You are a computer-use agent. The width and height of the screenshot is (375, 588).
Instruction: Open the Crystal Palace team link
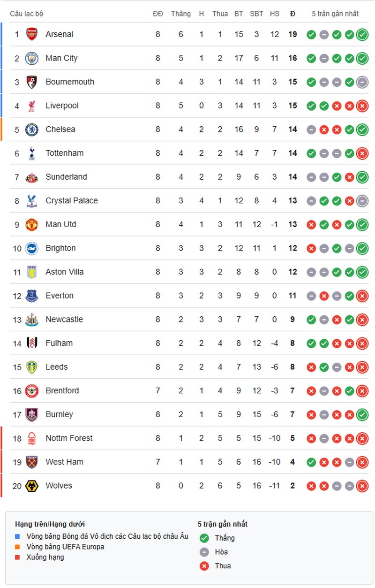(72, 200)
